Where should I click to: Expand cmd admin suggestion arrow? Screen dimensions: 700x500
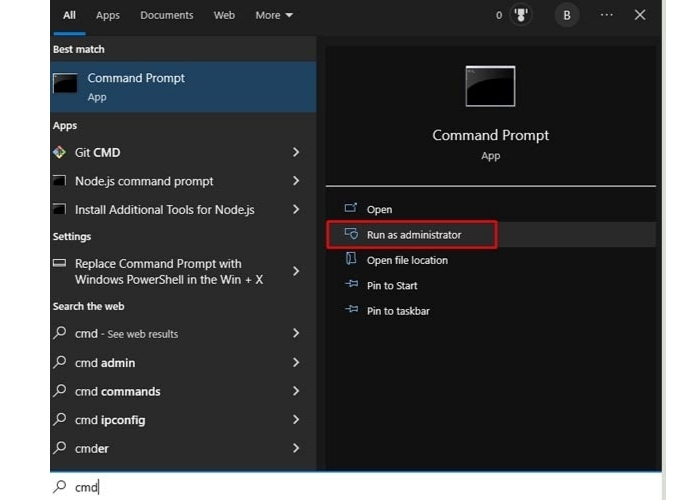[296, 362]
